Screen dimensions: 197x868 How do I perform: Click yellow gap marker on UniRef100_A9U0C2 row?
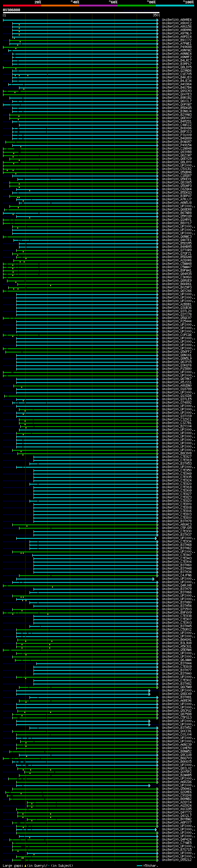click(19, 25)
